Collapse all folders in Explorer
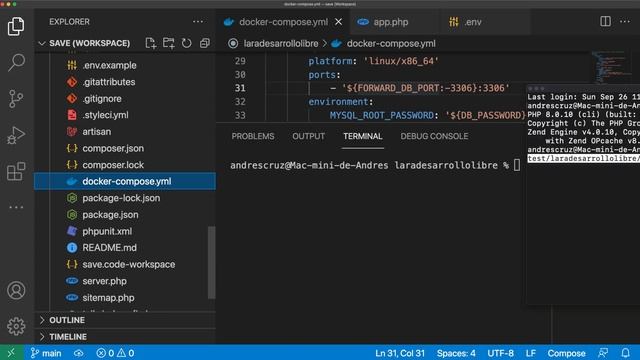This screenshot has height=360, width=640. 204,43
